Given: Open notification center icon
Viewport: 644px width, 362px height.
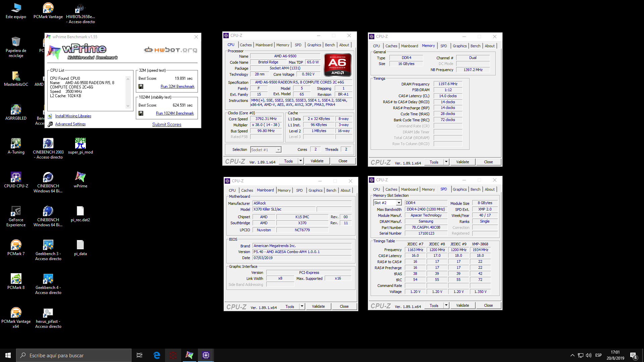Looking at the screenshot, I should pos(634,355).
